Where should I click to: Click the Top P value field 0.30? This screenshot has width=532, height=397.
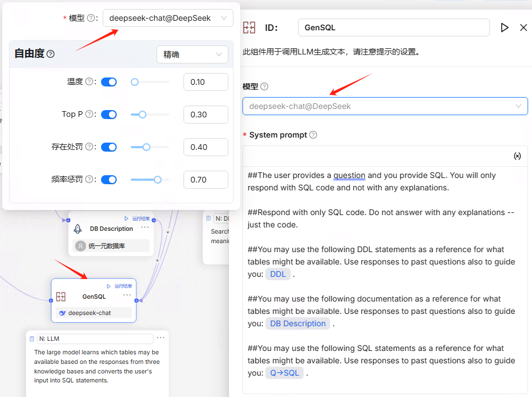(206, 115)
